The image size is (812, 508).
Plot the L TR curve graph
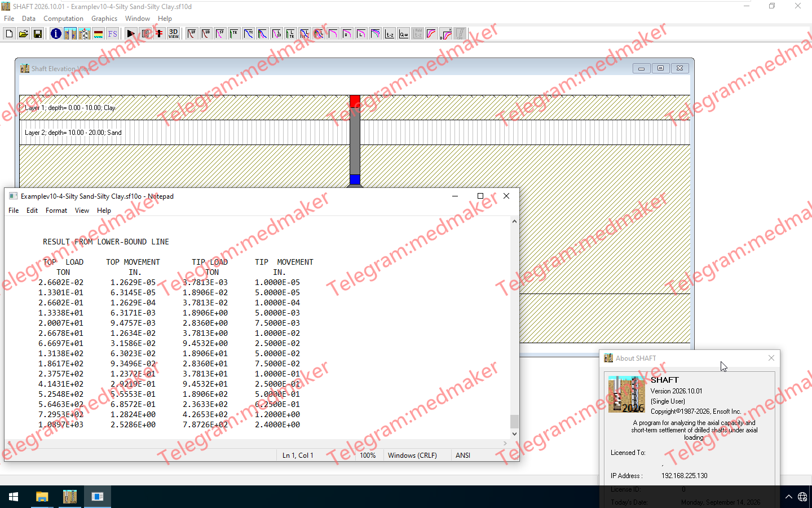tap(290, 34)
